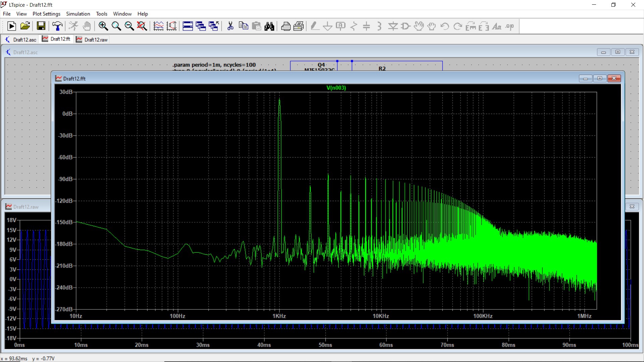
Task: Click the Open file folder icon
Action: [25, 26]
